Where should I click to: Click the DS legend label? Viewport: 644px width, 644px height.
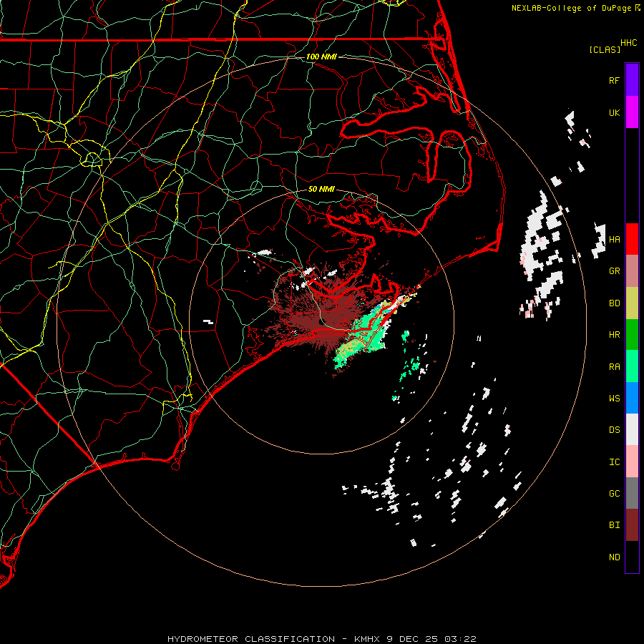pos(614,430)
